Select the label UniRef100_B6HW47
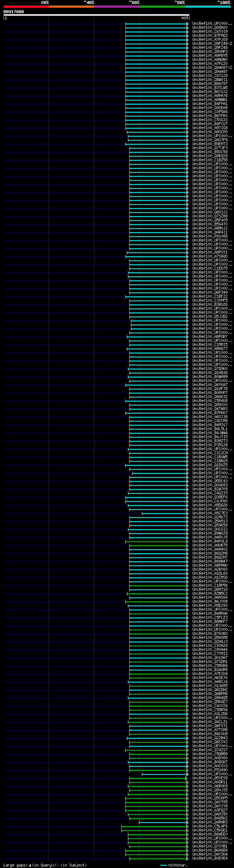Viewport: 234px width, 868px height. (210, 562)
